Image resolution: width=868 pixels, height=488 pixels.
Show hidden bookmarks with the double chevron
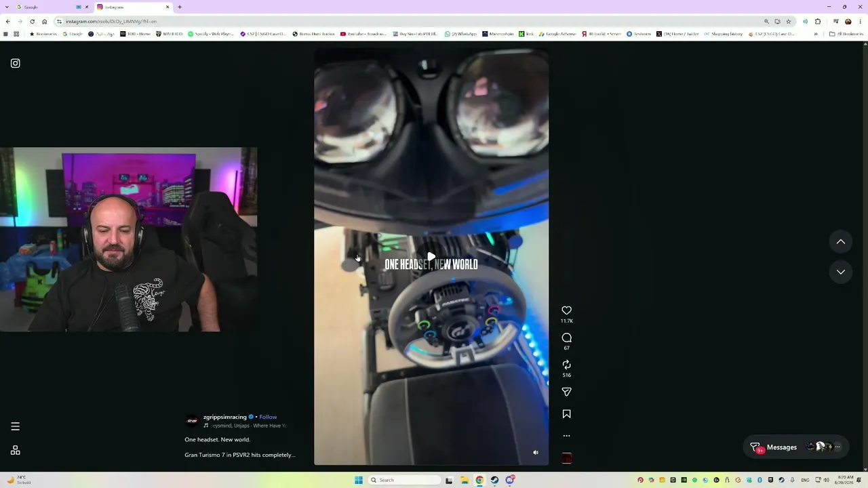coord(816,34)
